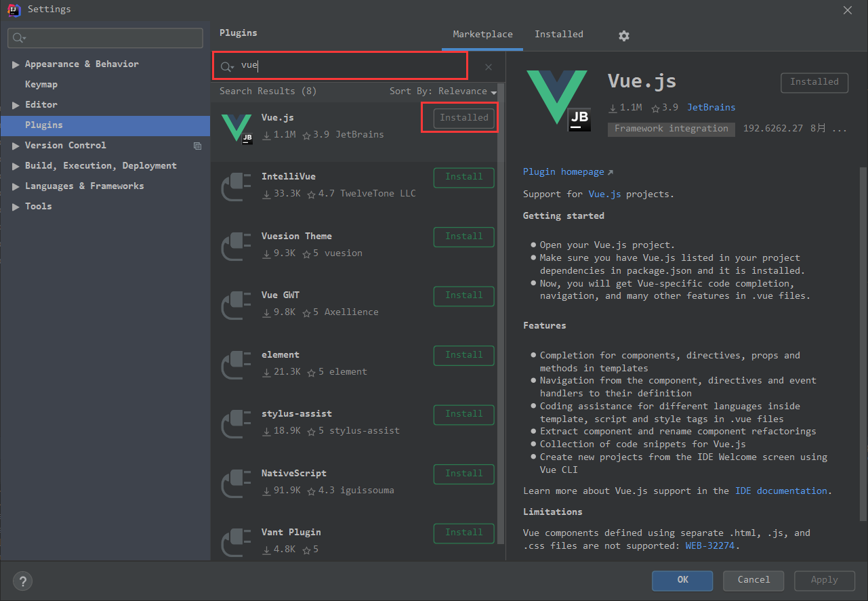Open the Sort By: Relevance dropdown
Image resolution: width=868 pixels, height=601 pixels.
(x=443, y=91)
